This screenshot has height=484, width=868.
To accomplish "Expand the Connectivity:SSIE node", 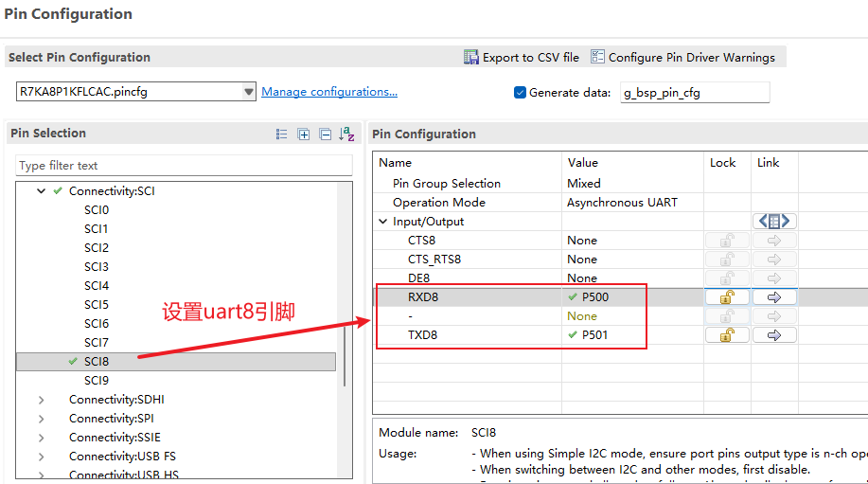I will tap(41, 438).
